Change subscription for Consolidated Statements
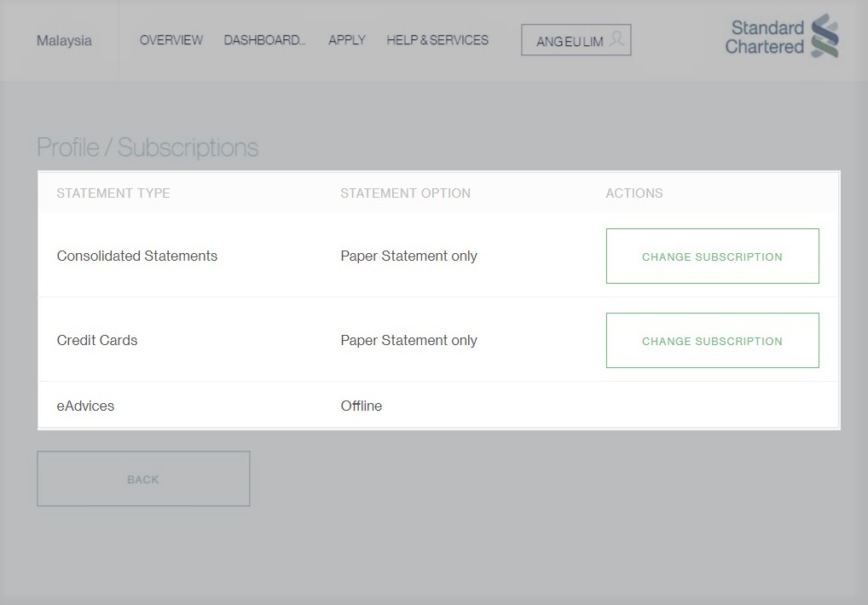The height and width of the screenshot is (605, 868). 712,256
